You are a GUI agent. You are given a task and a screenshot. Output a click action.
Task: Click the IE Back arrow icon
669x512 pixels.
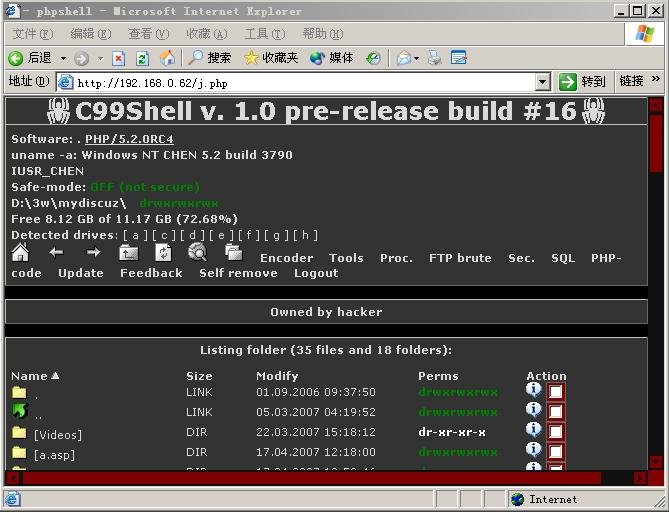[x=16, y=58]
